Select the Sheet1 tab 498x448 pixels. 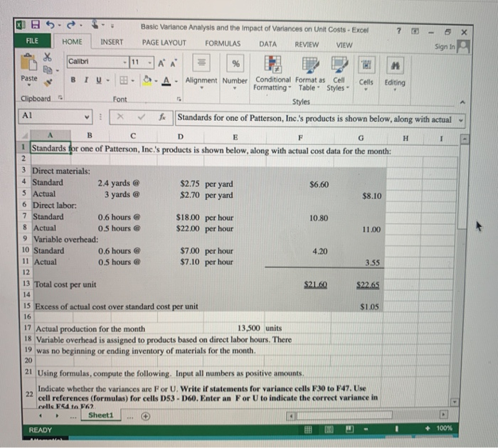[101, 415]
